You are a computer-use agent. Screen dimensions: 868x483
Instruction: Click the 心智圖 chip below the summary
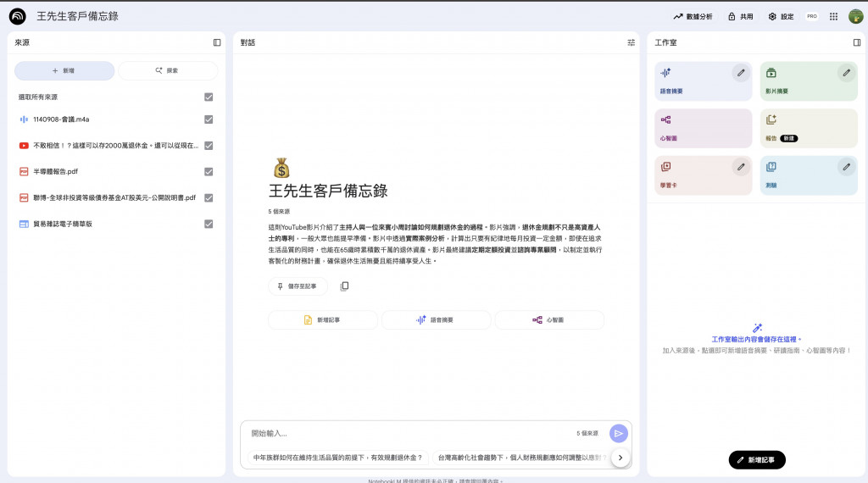pyautogui.click(x=549, y=319)
